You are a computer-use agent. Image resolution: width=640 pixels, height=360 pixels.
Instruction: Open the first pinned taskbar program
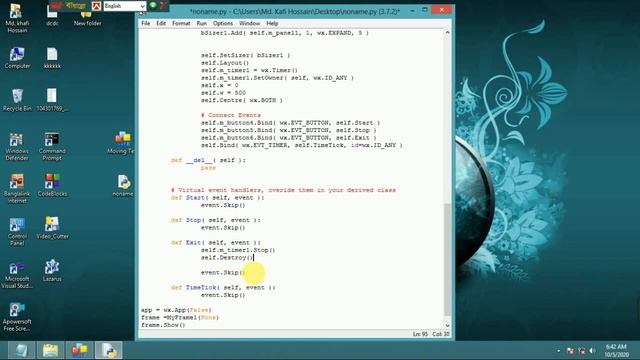click(x=21, y=350)
